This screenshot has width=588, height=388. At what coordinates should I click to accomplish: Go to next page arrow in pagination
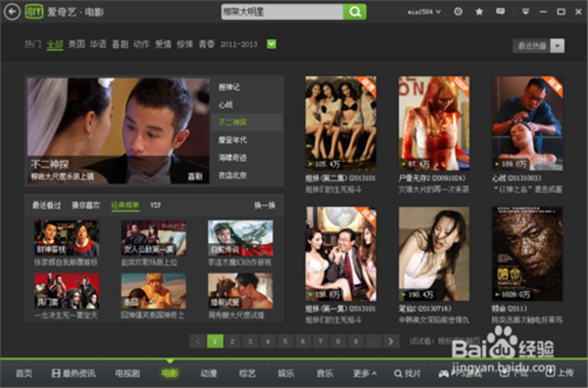(x=391, y=341)
